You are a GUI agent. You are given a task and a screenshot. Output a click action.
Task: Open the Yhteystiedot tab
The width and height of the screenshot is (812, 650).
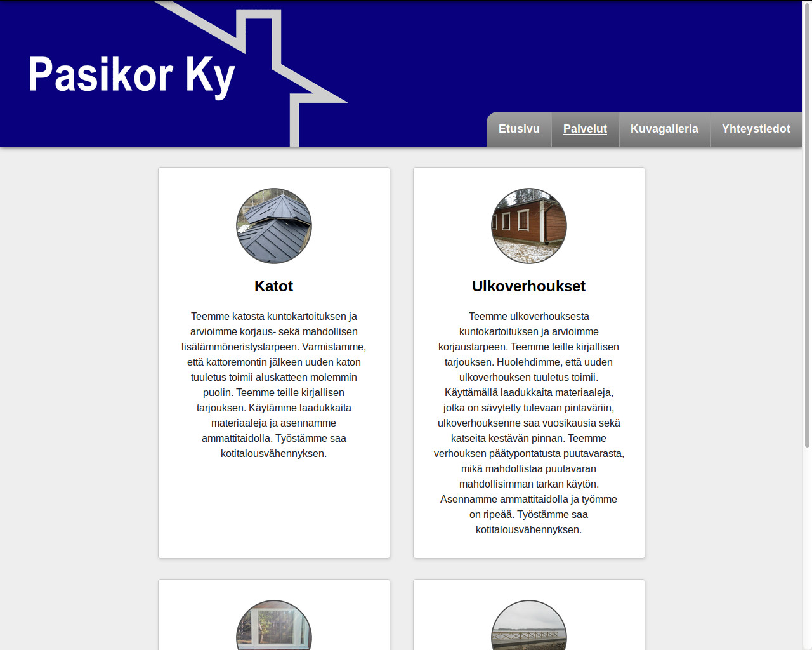pos(756,129)
